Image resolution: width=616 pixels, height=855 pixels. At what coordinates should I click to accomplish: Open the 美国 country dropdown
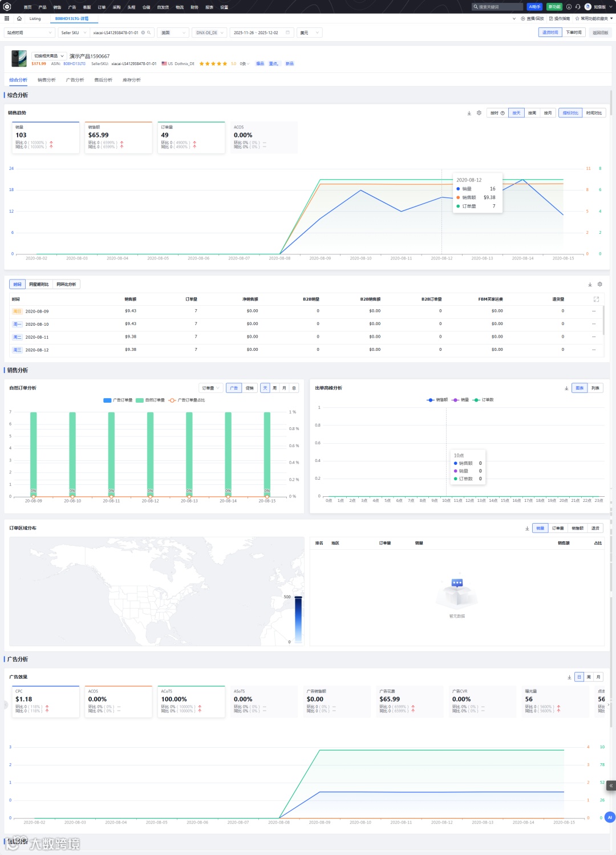[173, 33]
